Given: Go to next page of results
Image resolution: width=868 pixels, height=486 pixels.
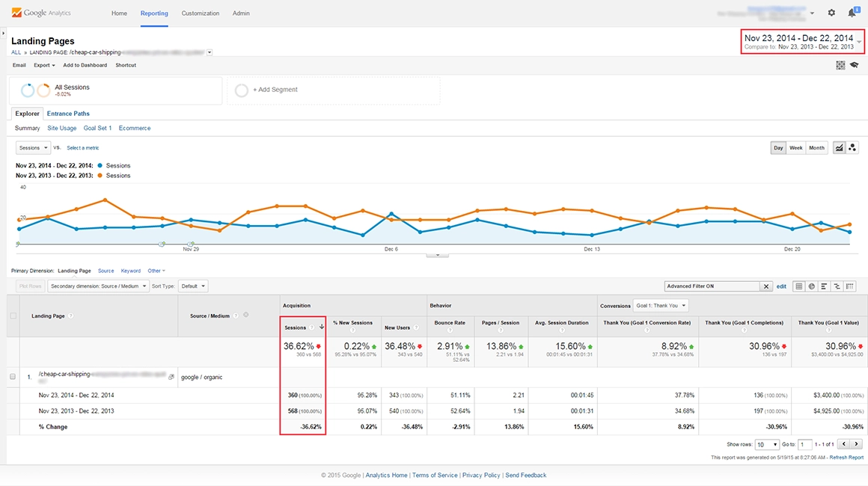Looking at the screenshot, I should (x=856, y=444).
